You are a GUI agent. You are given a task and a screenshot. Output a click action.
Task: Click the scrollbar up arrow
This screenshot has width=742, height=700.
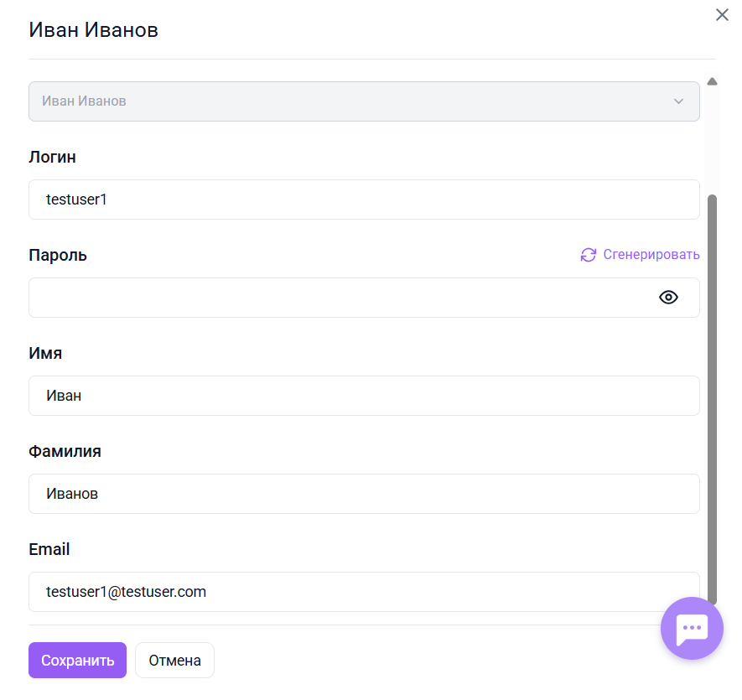[x=712, y=82]
